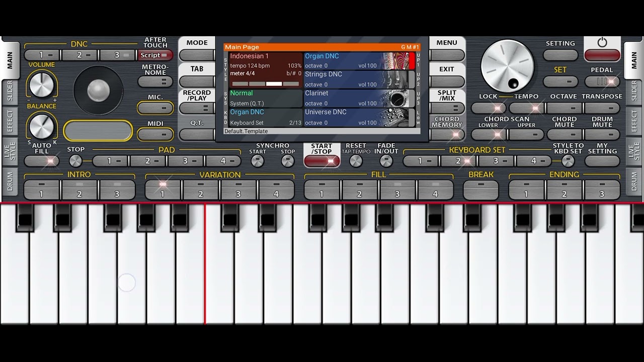Click Reset Tap Tempo knob
Viewport: 644px width, 362px height.
pyautogui.click(x=356, y=161)
